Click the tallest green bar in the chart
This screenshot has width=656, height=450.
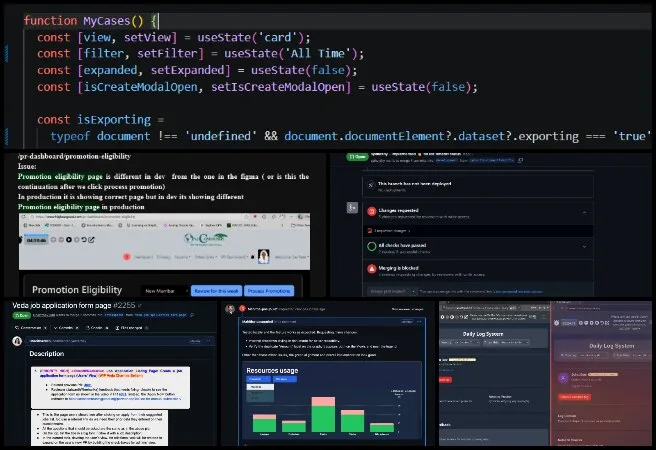(323, 419)
